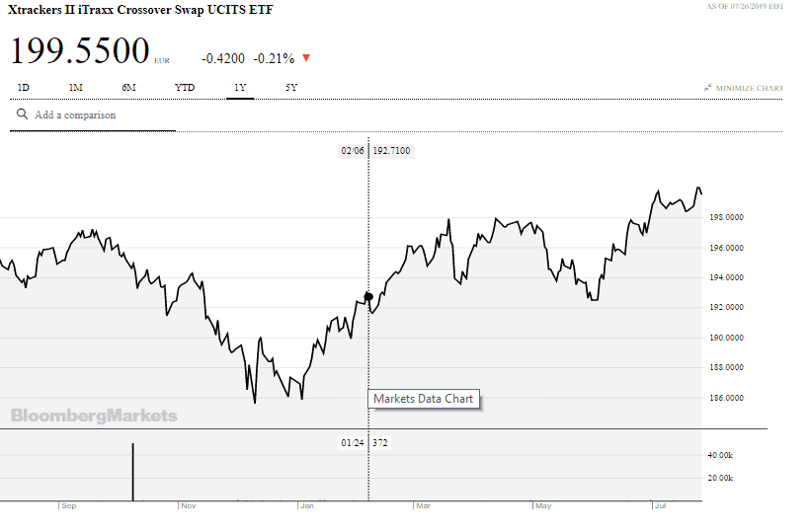Click the Mar label on the time axis

424,506
